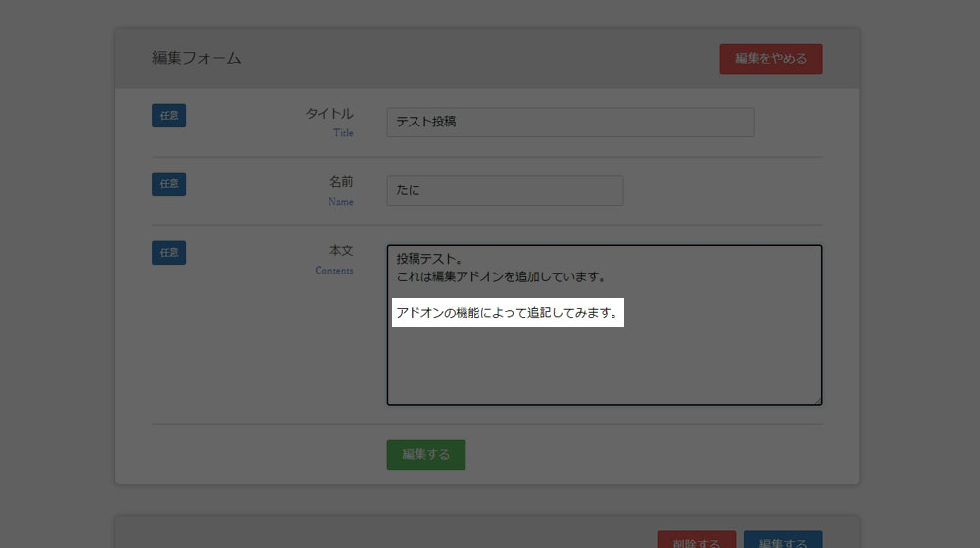This screenshot has width=980, height=548.
Task: Click the Contents sublabel text
Action: 334,271
